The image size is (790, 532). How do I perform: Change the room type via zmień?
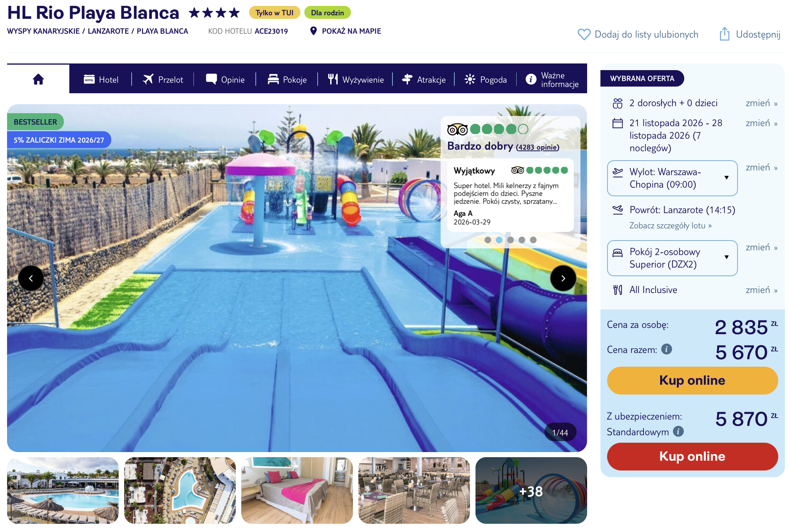point(761,247)
